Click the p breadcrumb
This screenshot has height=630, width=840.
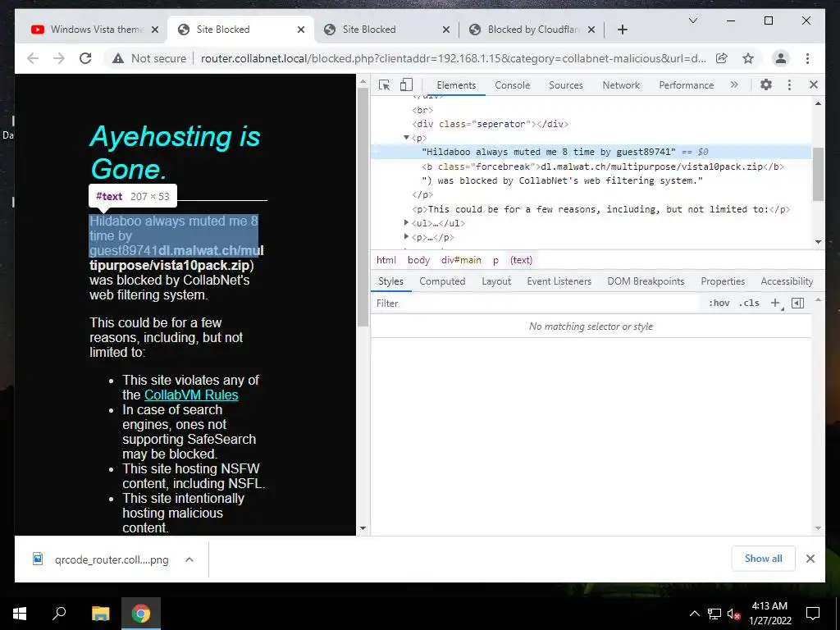pyautogui.click(x=495, y=260)
